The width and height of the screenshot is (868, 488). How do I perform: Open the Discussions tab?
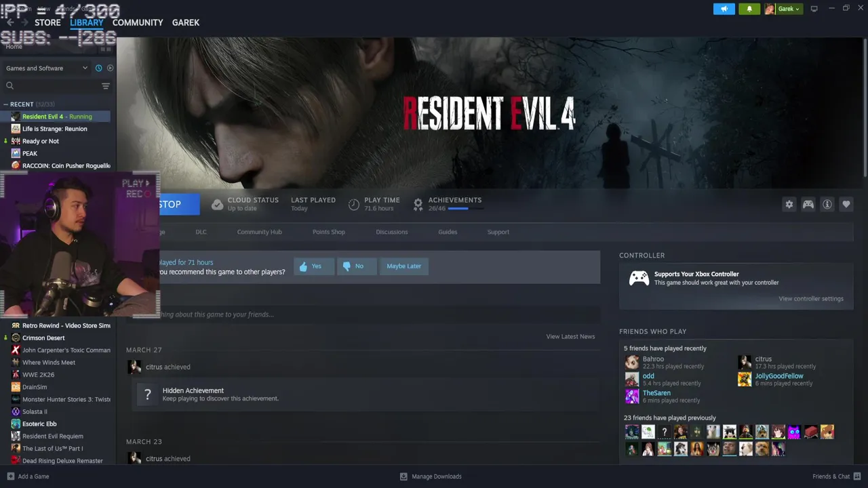tap(392, 232)
